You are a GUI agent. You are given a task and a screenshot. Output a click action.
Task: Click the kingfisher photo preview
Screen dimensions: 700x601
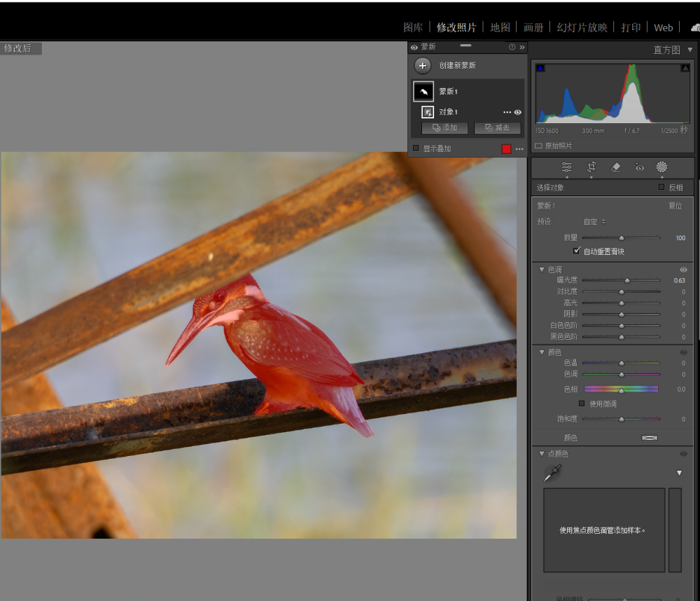pyautogui.click(x=258, y=345)
